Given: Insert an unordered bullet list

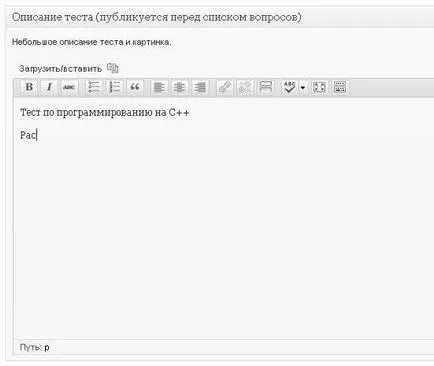Looking at the screenshot, I should point(94,87).
